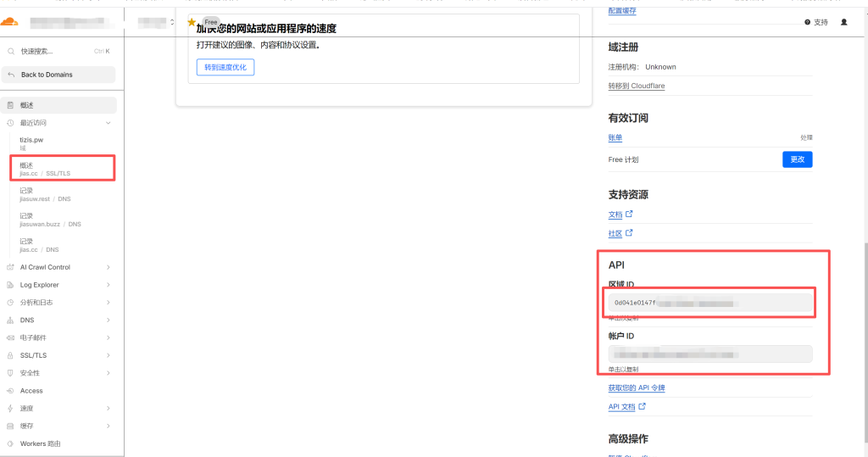This screenshot has width=868, height=457.
Task: Open the API 文档 link
Action: click(621, 407)
